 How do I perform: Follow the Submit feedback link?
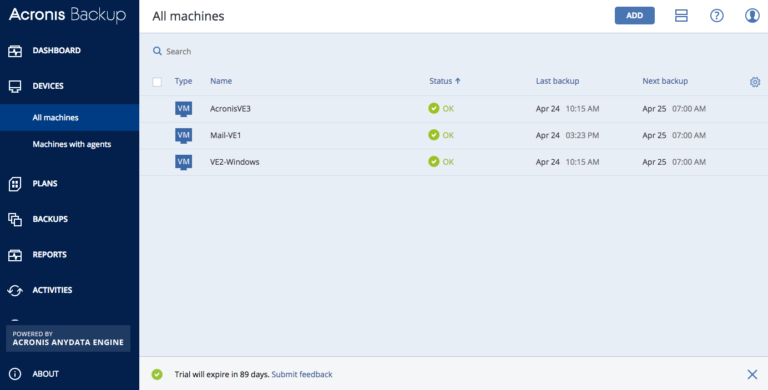[302, 374]
